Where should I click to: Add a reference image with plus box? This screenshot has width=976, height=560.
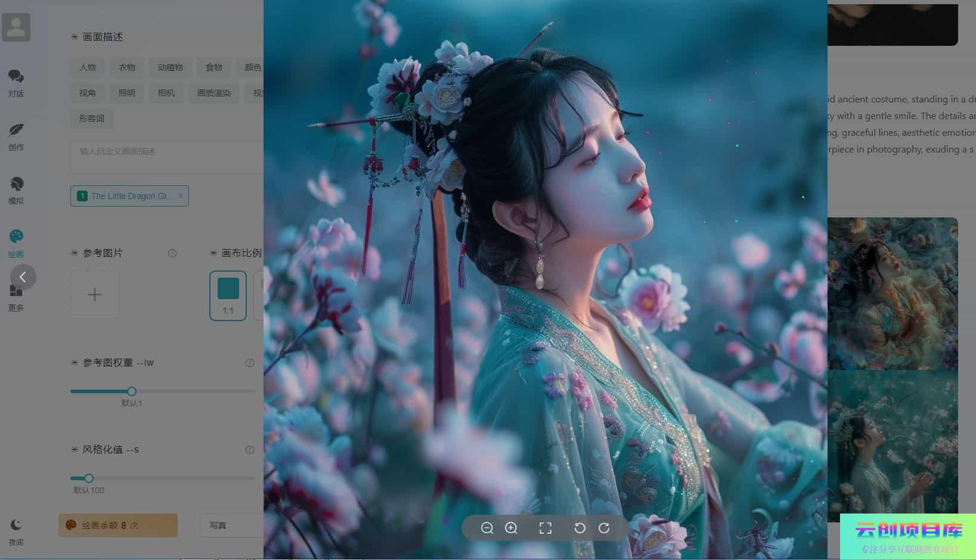94,295
